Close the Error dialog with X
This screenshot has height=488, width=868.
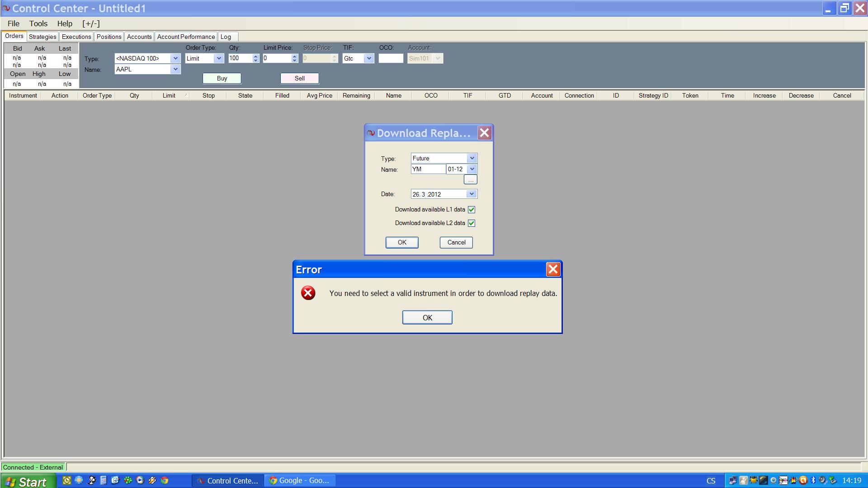[x=553, y=269]
